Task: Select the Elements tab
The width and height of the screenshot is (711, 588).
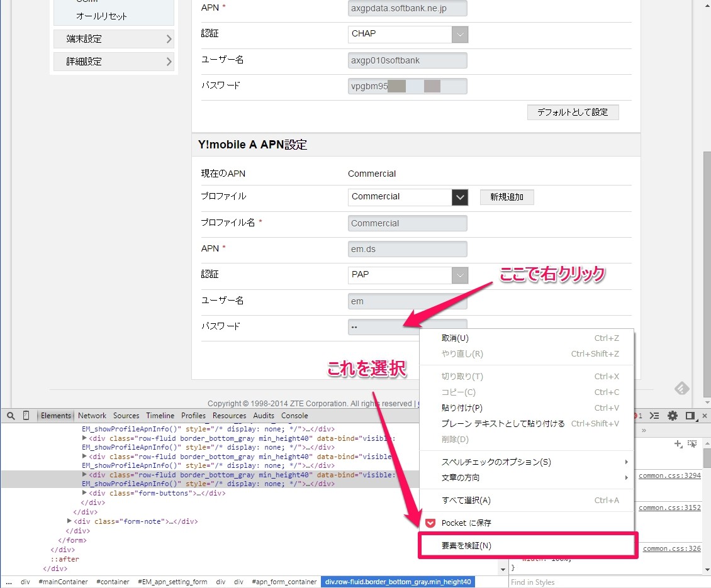Action: point(56,416)
